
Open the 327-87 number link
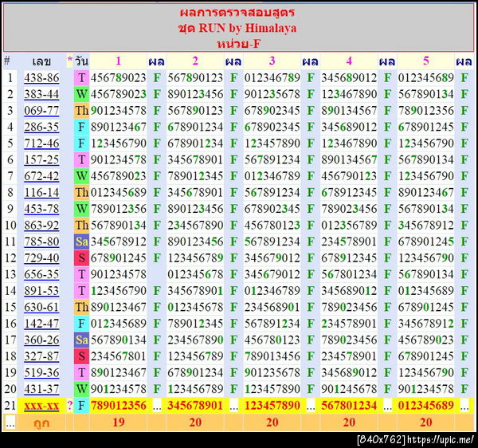pyautogui.click(x=41, y=356)
